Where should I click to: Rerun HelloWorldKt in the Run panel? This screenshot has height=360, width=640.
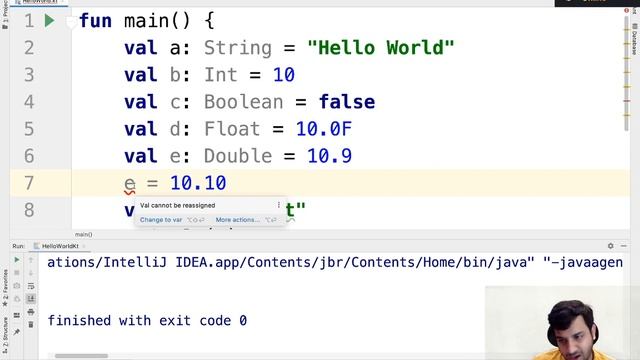[17, 260]
